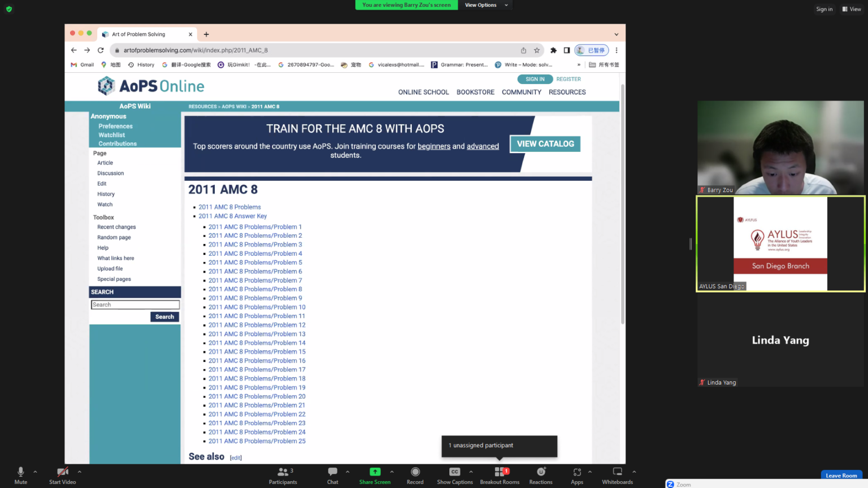Open a new browser tab
Screen dimensions: 868x488
pyautogui.click(x=206, y=34)
